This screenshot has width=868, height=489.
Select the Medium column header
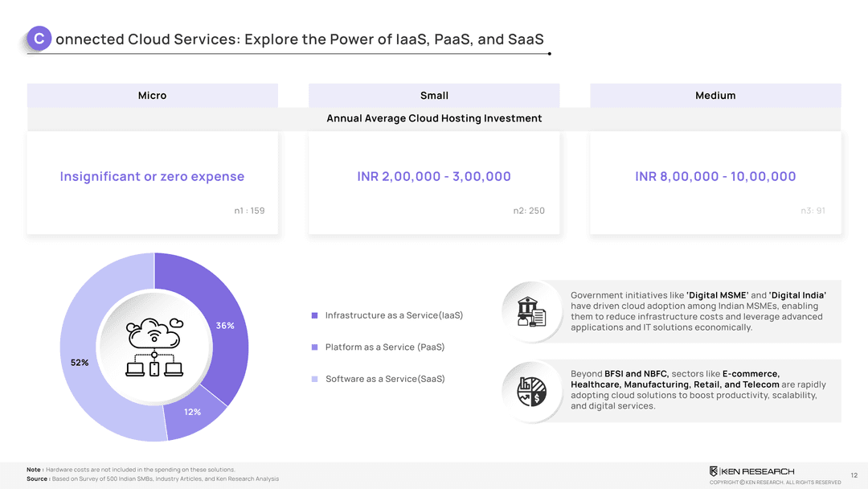click(715, 96)
